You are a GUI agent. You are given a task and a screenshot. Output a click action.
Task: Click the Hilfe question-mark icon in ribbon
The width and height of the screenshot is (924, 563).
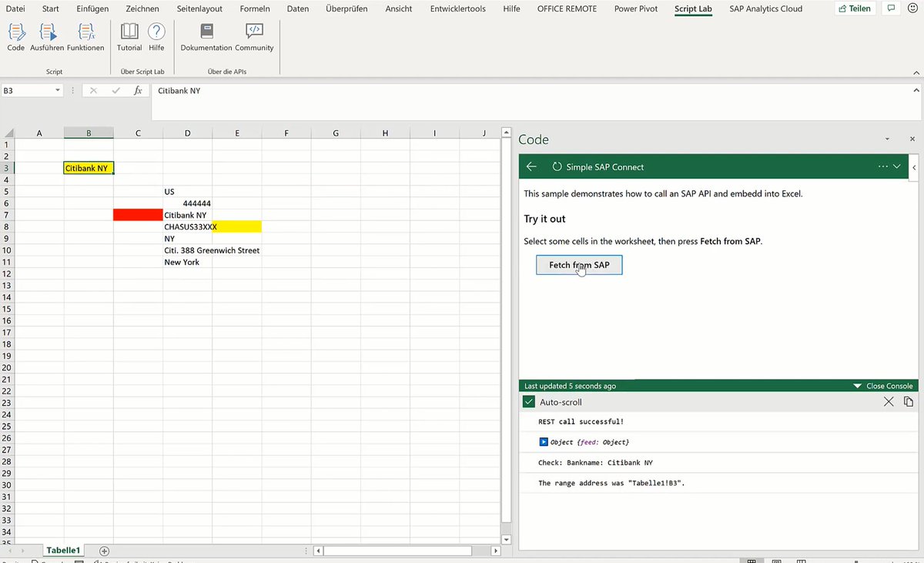[x=156, y=32]
